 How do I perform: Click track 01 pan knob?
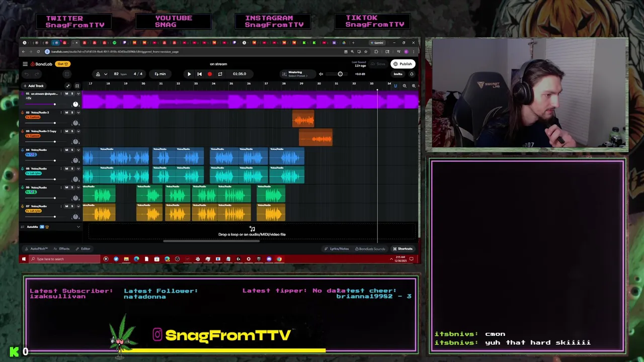pos(75,104)
